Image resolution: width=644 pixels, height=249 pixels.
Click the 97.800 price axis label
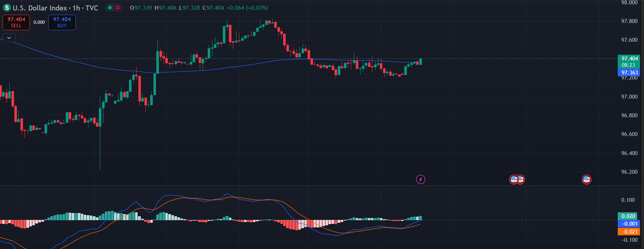tap(629, 21)
